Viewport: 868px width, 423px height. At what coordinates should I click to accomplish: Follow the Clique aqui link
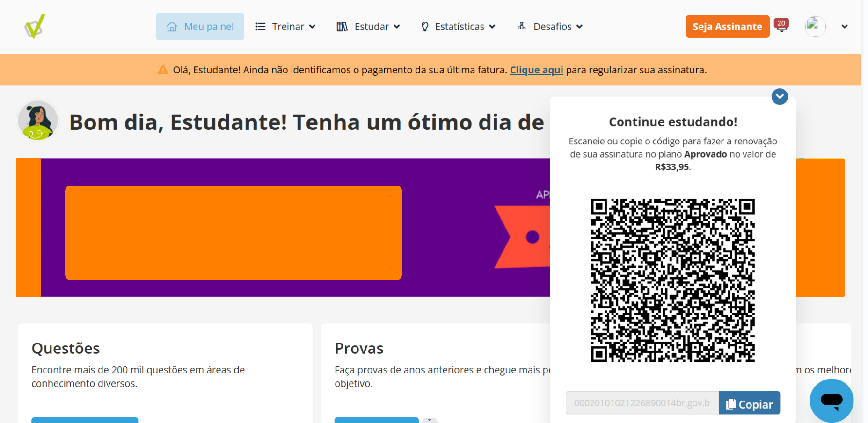[x=536, y=70]
